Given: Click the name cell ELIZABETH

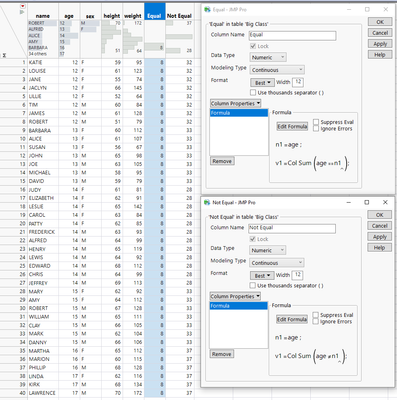Looking at the screenshot, I should point(43,198).
